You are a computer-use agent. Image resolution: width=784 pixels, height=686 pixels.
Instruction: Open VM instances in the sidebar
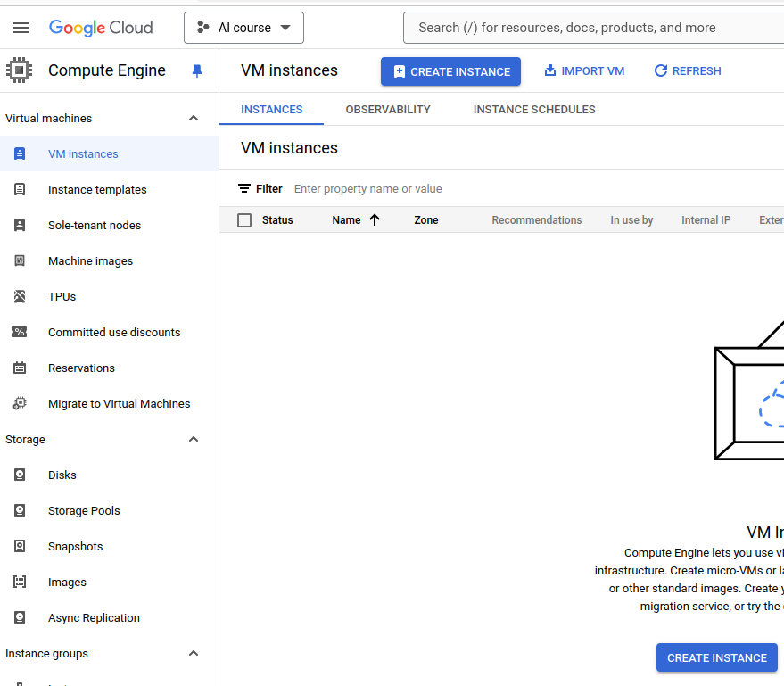[x=83, y=154]
